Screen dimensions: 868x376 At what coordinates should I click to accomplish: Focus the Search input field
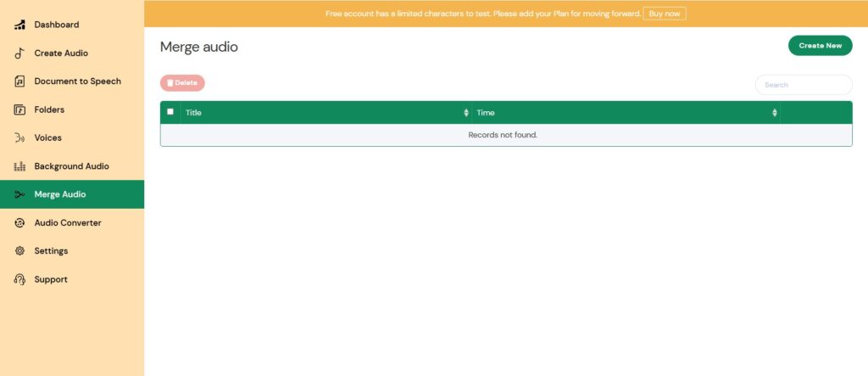pyautogui.click(x=803, y=85)
